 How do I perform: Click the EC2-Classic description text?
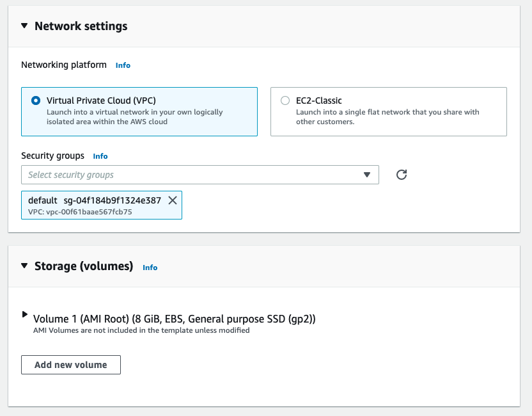tap(387, 116)
